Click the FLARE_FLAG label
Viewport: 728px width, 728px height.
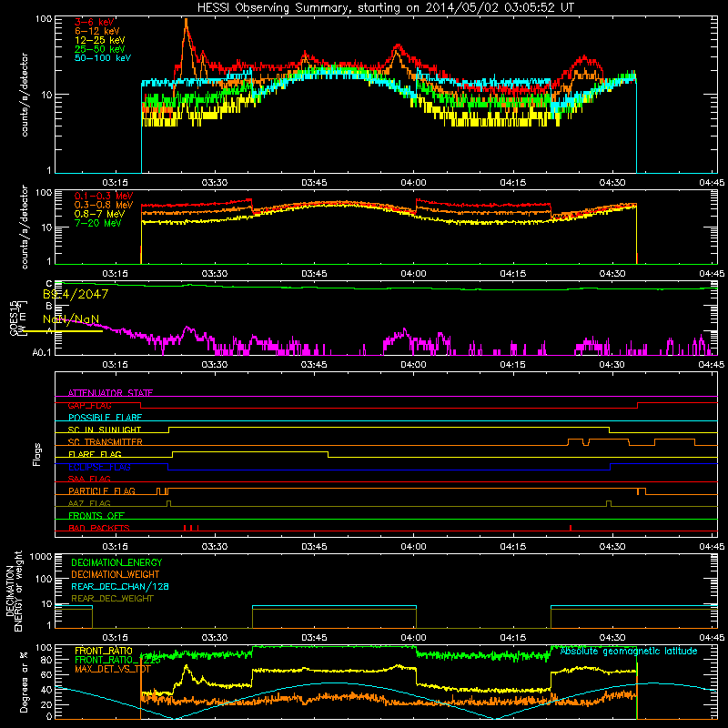[x=95, y=454]
